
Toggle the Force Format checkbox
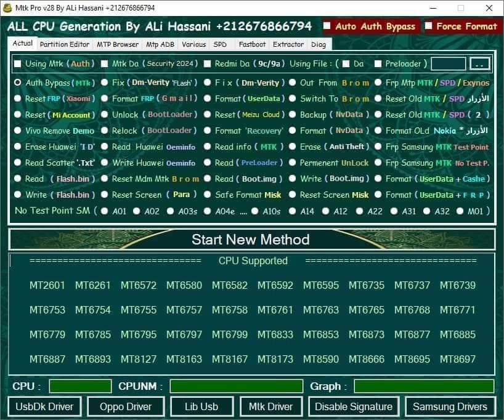[429, 26]
